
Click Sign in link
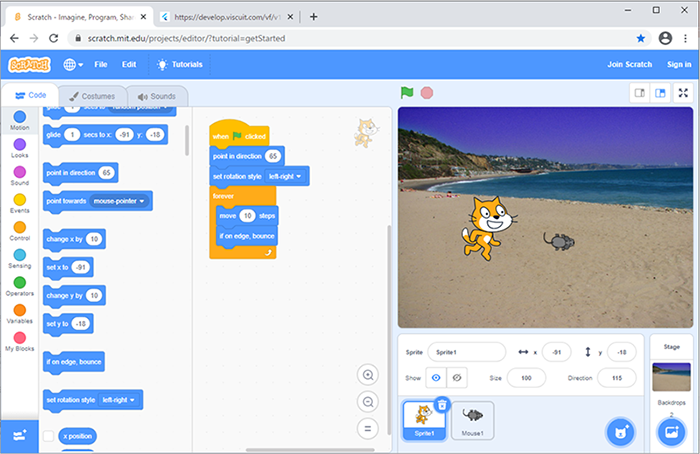(679, 65)
